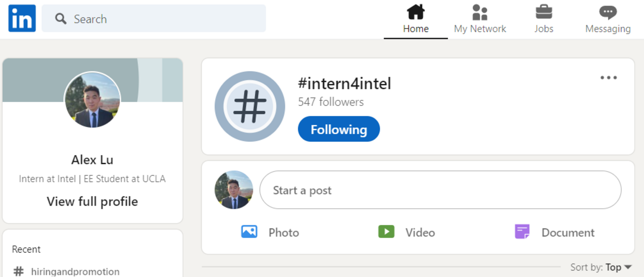The height and width of the screenshot is (277, 644).
Task: Open the hiringandpromotion recent hashtag
Action: (75, 271)
